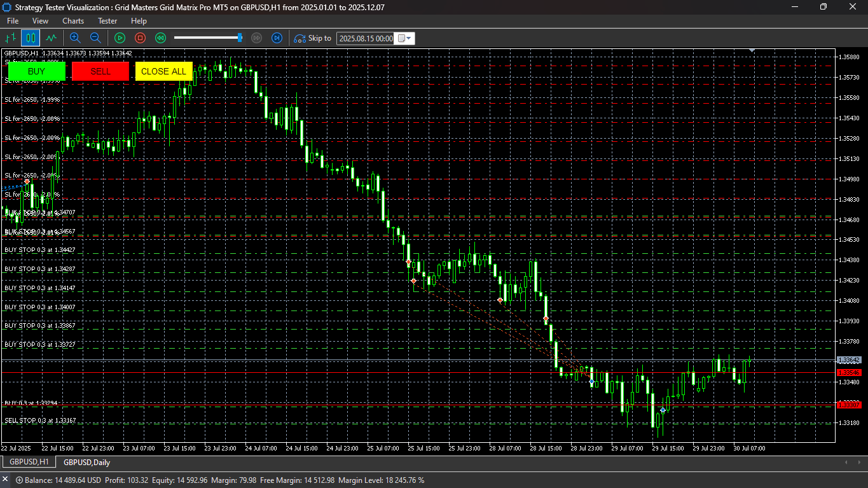Switch chart to line chart mode
The height and width of the screenshot is (488, 868).
click(51, 38)
